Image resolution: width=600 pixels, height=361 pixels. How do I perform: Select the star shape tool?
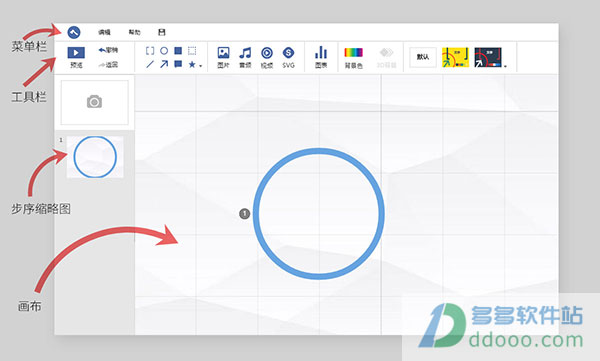192,64
